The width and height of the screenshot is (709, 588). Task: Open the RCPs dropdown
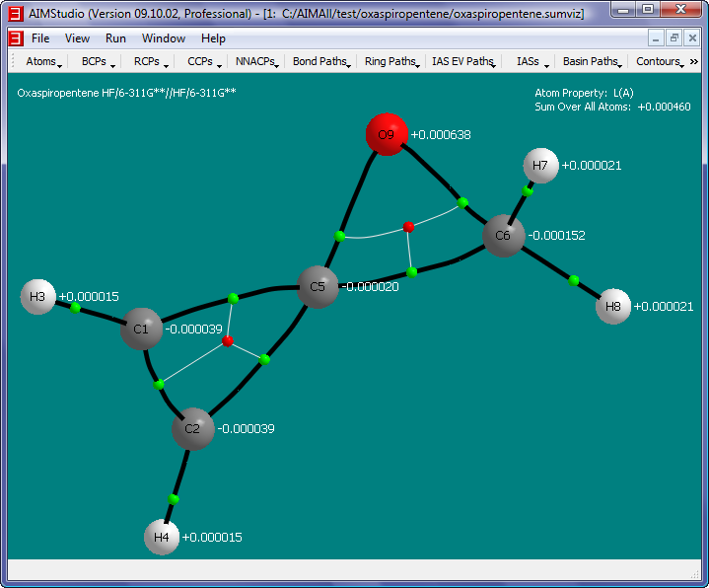coord(150,61)
